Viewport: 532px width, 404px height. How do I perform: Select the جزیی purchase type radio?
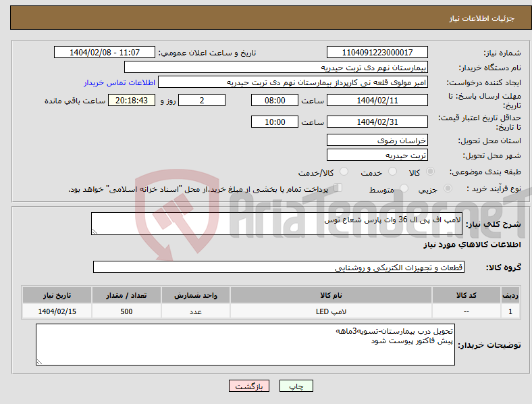[448, 188]
